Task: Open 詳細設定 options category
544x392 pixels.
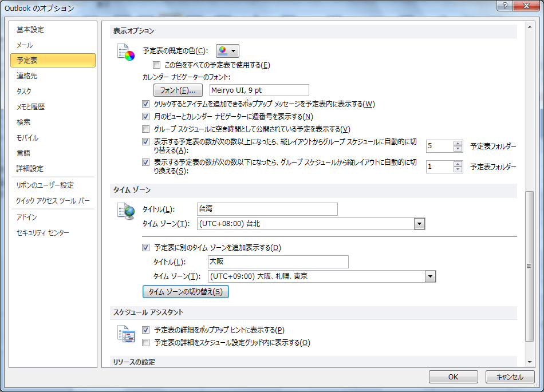Action: pos(53,168)
